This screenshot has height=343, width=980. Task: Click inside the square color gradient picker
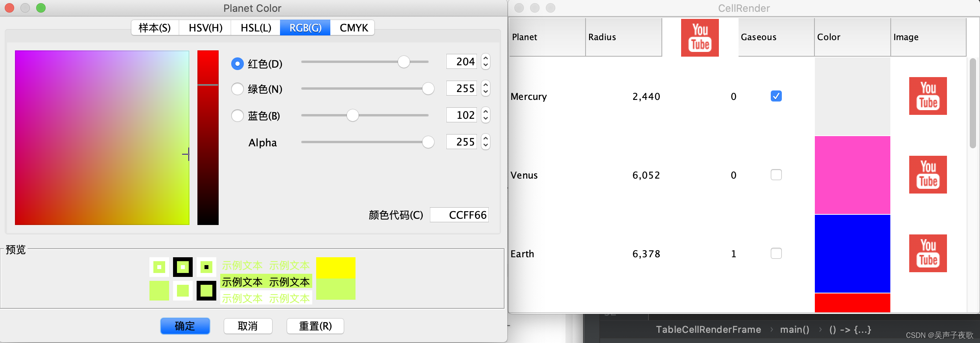pyautogui.click(x=102, y=138)
